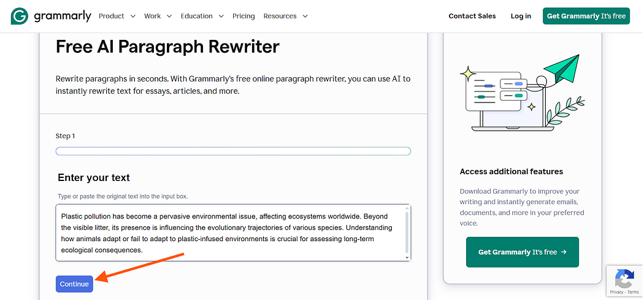Screen dimensions: 644x300
Task: Click the Step 1 progress bar
Action: click(x=233, y=152)
